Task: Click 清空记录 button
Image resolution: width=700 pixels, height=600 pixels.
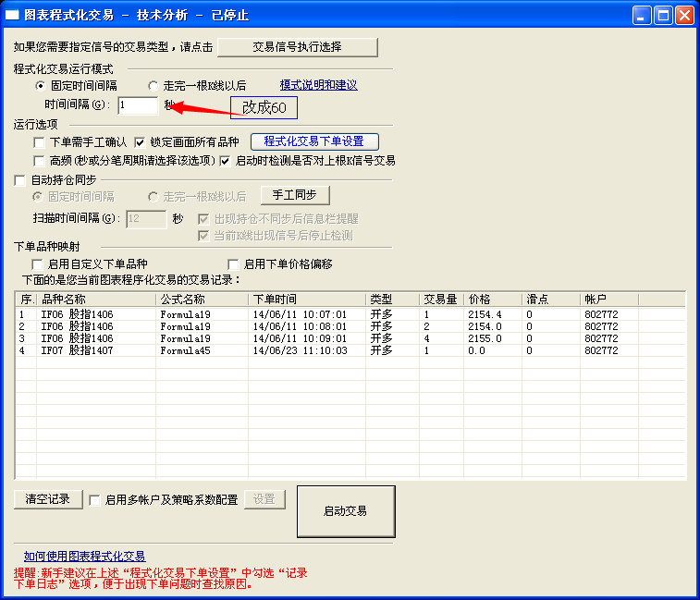Action: pyautogui.click(x=48, y=499)
